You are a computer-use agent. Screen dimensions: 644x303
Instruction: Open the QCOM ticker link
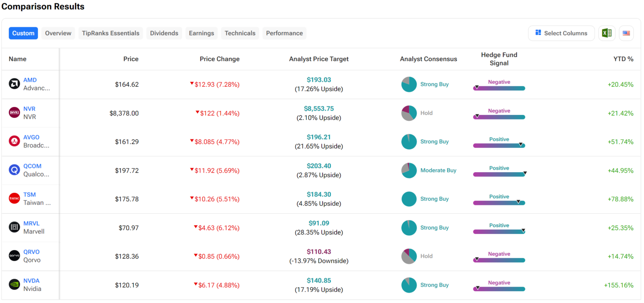[x=32, y=166]
